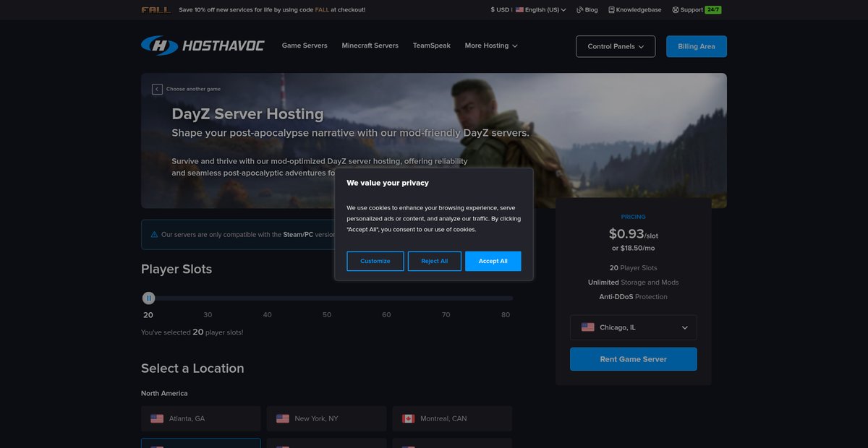Click Rent Game Server

click(634, 359)
